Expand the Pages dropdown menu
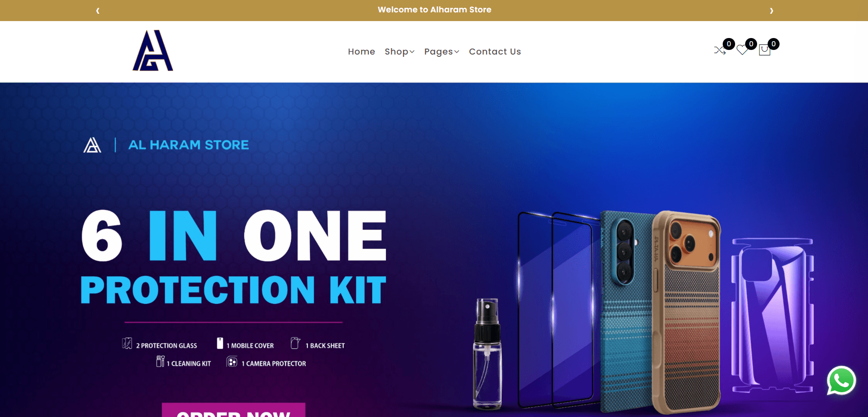868x417 pixels. [x=441, y=52]
